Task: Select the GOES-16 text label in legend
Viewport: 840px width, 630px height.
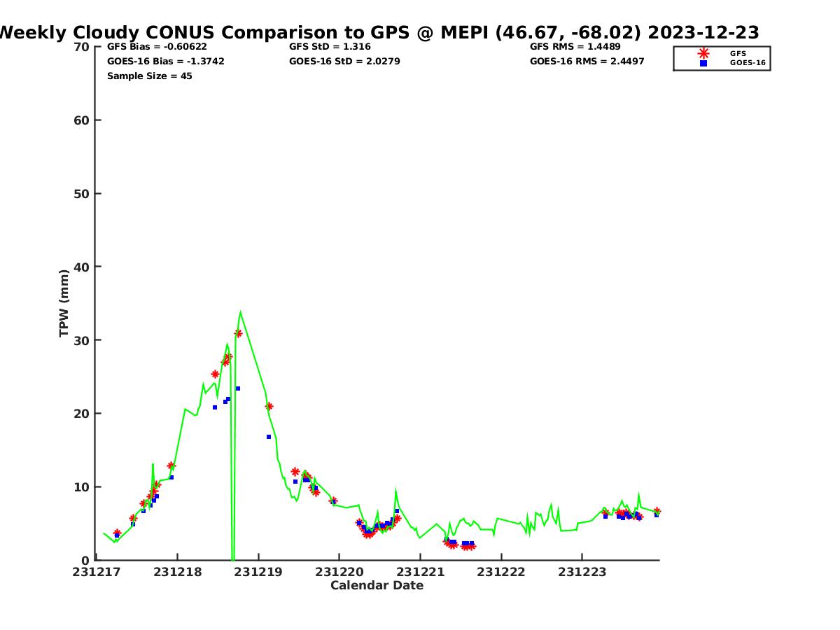Action: point(748,63)
